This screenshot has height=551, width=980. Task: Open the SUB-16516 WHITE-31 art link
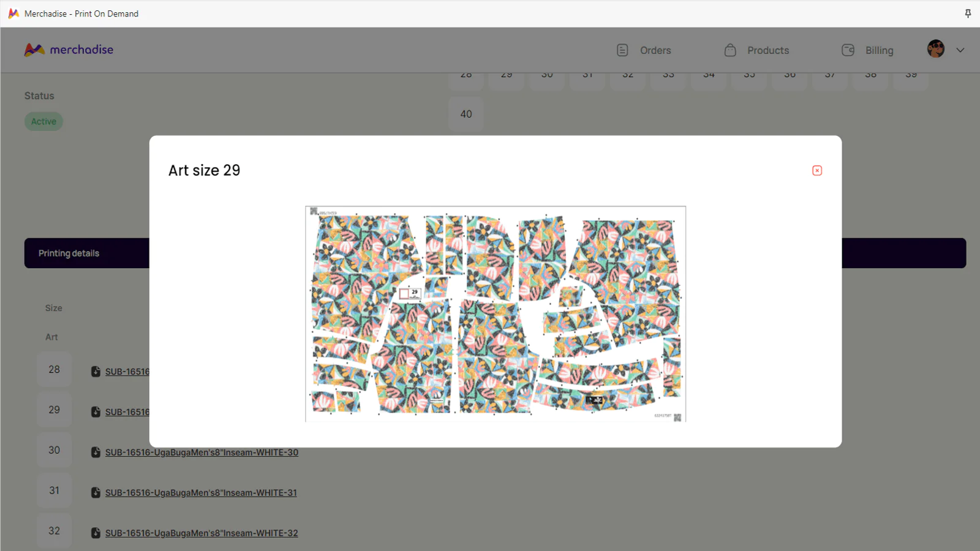pyautogui.click(x=201, y=493)
